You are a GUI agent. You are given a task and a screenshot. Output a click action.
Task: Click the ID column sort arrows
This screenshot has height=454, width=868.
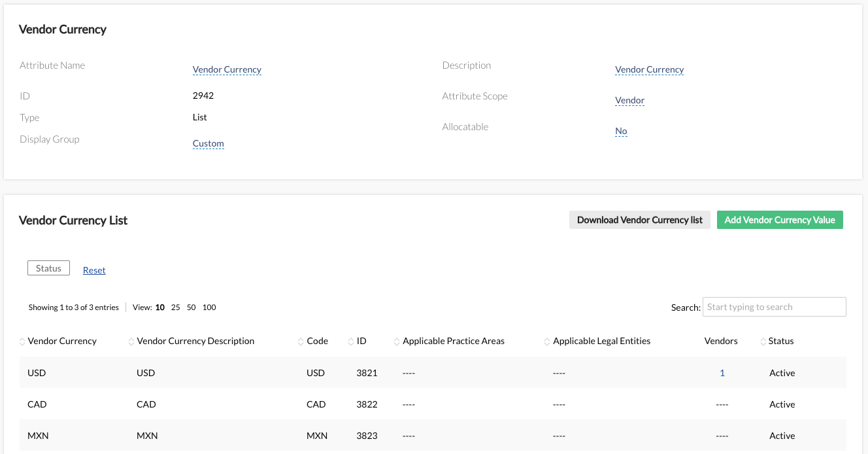pos(351,341)
